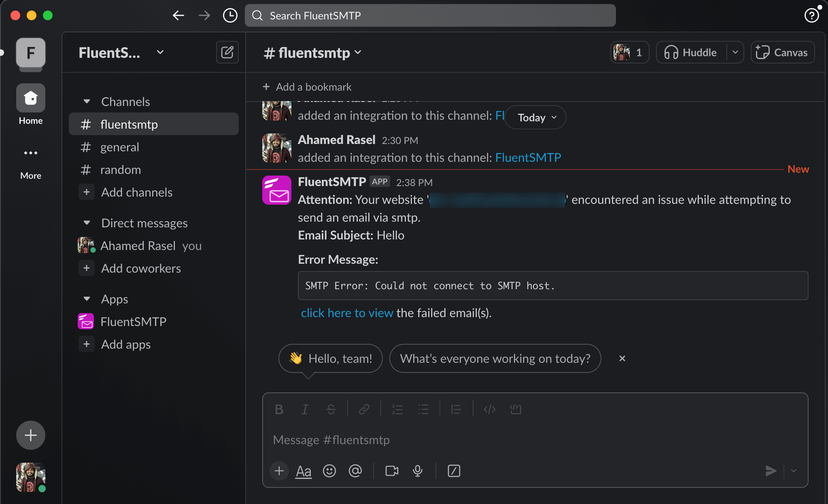The width and height of the screenshot is (828, 504).
Task: Open the Today date jump dropdown
Action: pyautogui.click(x=535, y=117)
